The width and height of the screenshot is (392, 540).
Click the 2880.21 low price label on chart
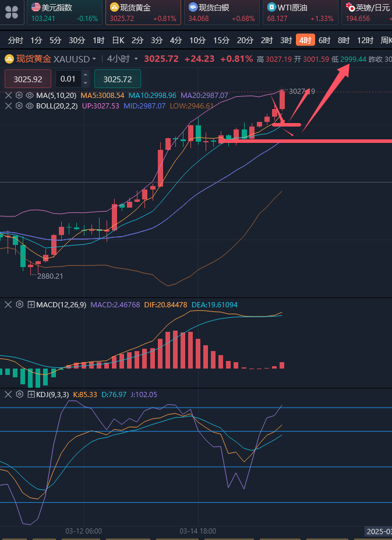click(x=50, y=276)
